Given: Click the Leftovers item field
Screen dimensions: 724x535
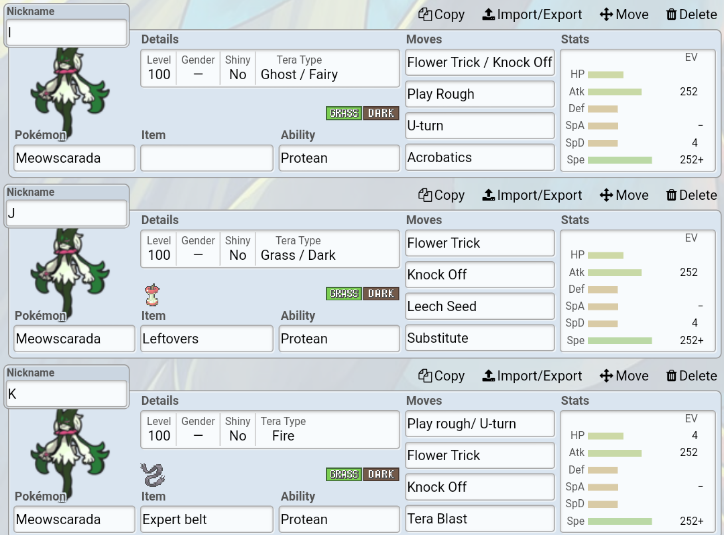Looking at the screenshot, I should [x=207, y=339].
